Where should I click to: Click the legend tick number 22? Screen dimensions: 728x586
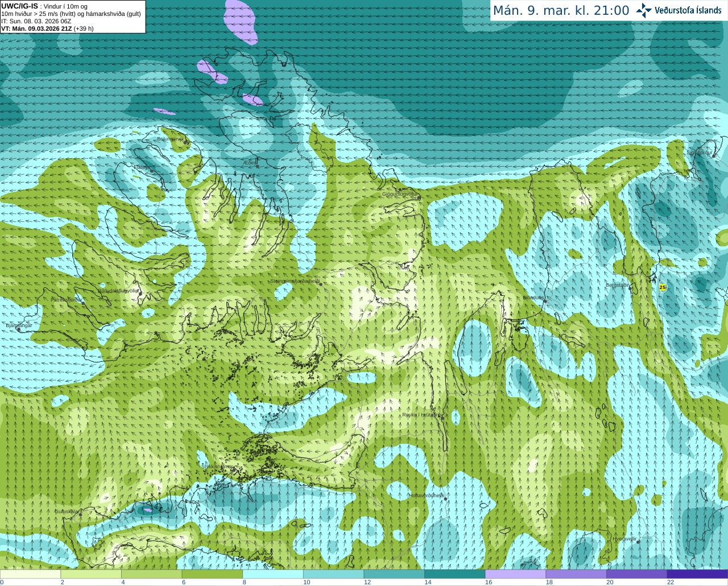(671, 582)
